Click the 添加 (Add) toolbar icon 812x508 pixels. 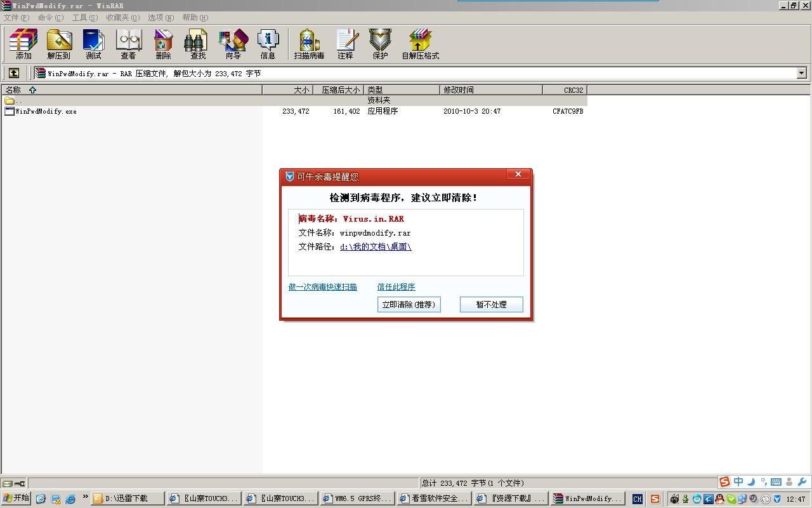pyautogui.click(x=23, y=44)
